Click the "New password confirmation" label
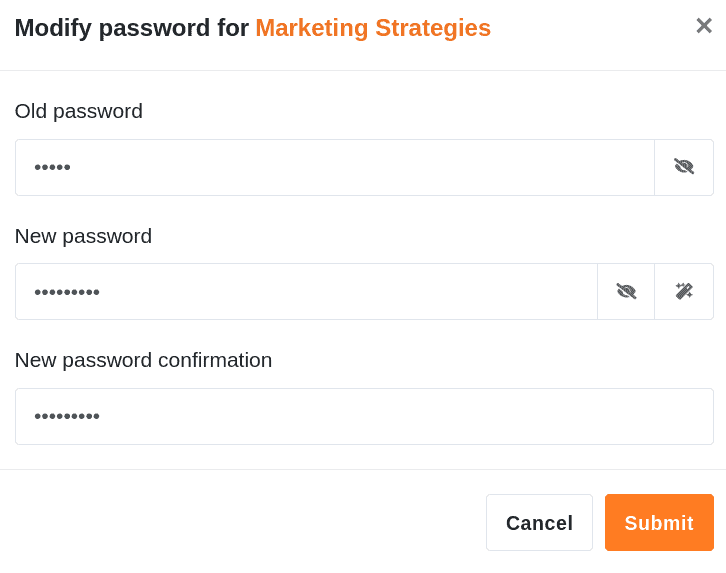 (x=143, y=360)
